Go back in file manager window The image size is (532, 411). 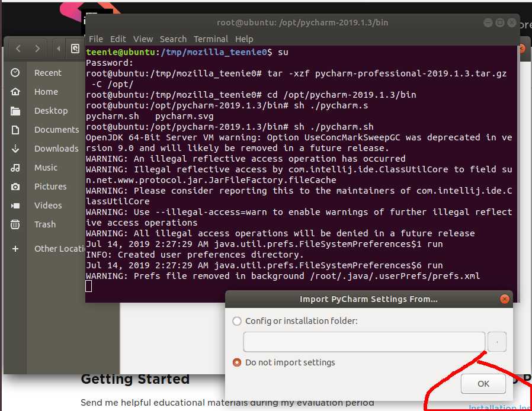point(18,49)
